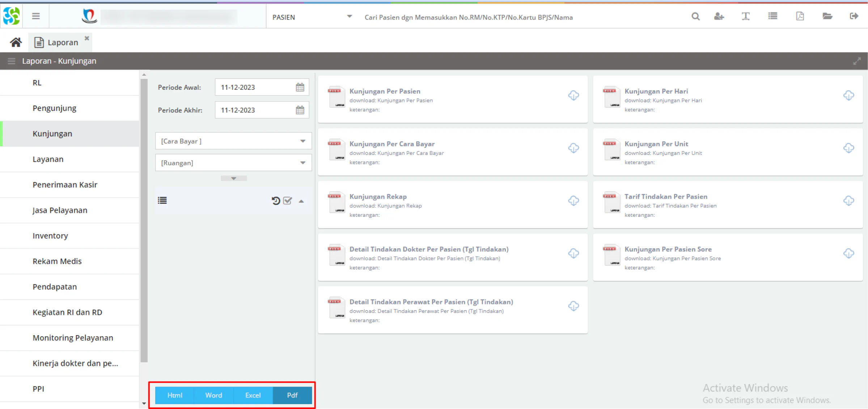Open the list view toolbar icon
868x409 pixels.
point(772,16)
